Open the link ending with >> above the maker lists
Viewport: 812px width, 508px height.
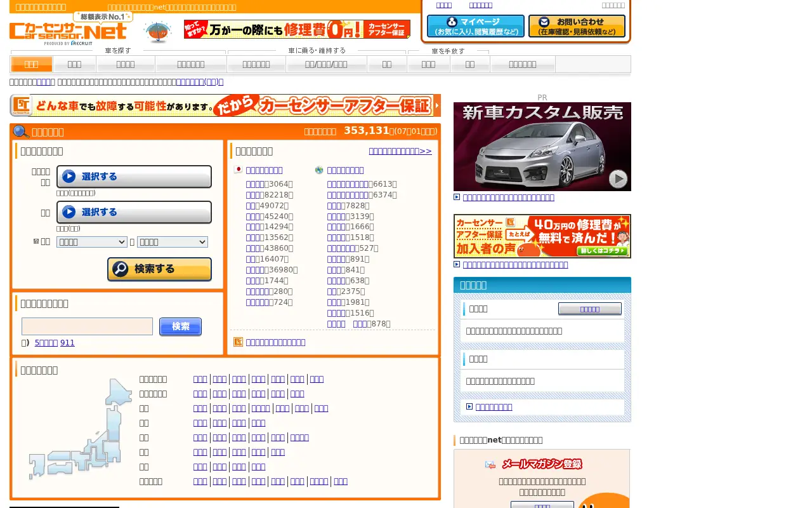click(x=400, y=150)
